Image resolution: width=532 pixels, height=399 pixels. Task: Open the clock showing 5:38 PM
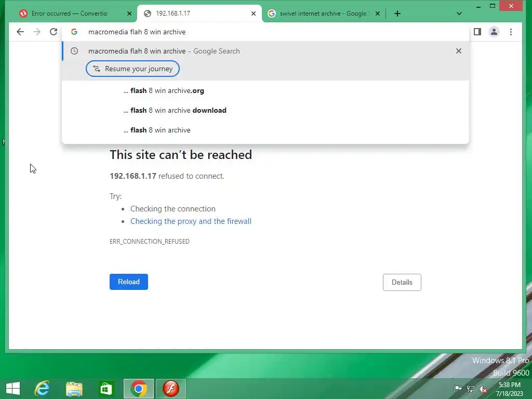tap(509, 389)
